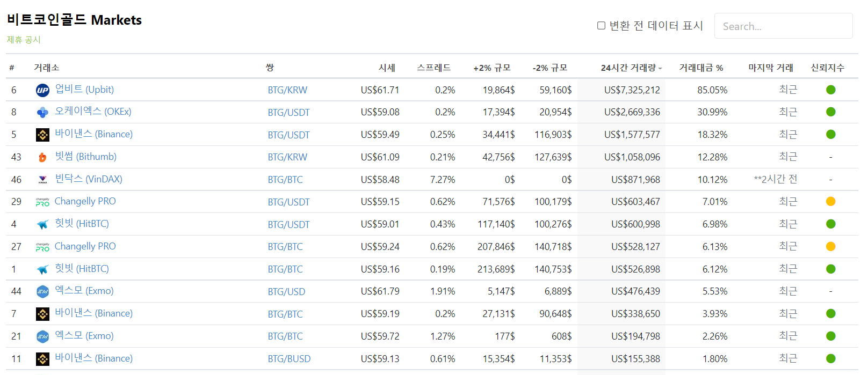The height and width of the screenshot is (375, 868).
Task: Open BTG/USD pair link for Exmo
Action: [286, 292]
